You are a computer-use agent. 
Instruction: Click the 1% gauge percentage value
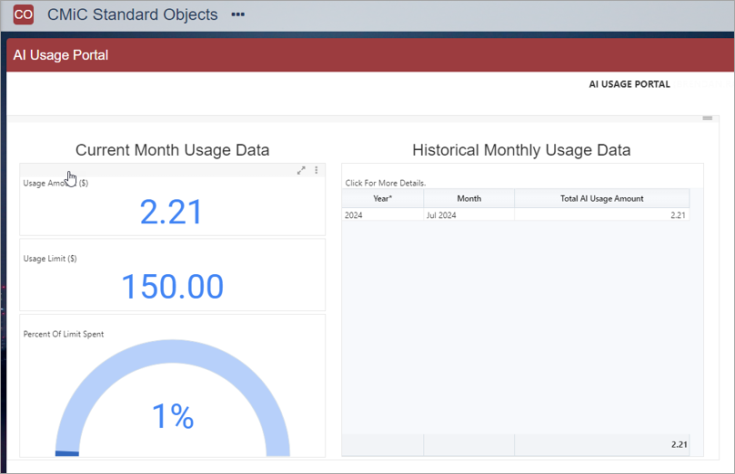[x=173, y=416]
